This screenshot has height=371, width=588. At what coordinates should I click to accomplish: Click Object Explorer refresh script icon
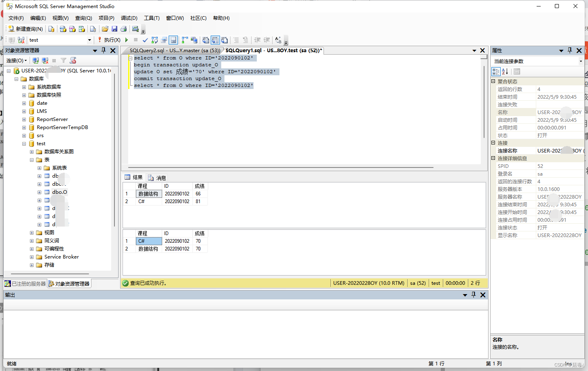(x=73, y=60)
